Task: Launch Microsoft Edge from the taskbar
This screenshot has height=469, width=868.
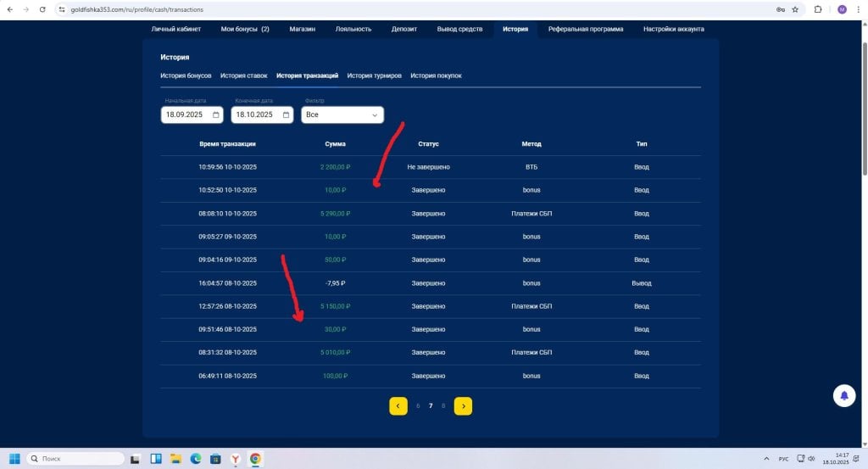Action: (196, 459)
